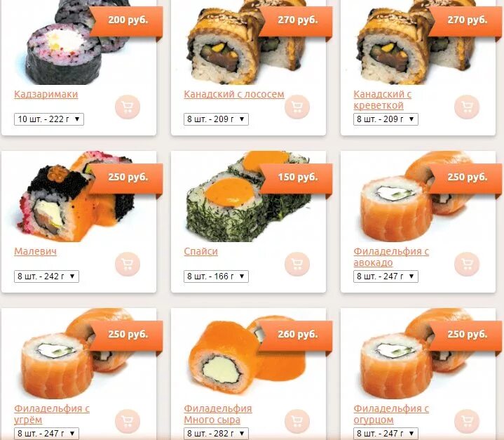Open the Кадзаримаки product link
The image size is (504, 440).
point(46,94)
